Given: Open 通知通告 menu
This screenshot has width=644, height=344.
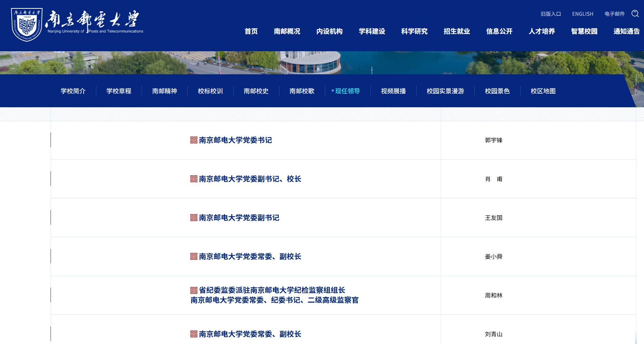Looking at the screenshot, I should tap(627, 31).
